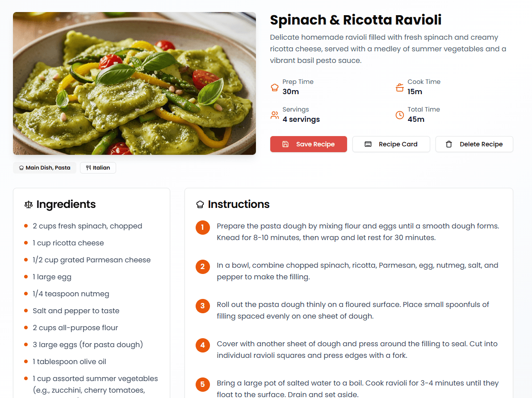Viewport: 532px width, 398px height.
Task: Open the Recipe Card view
Action: click(x=391, y=144)
